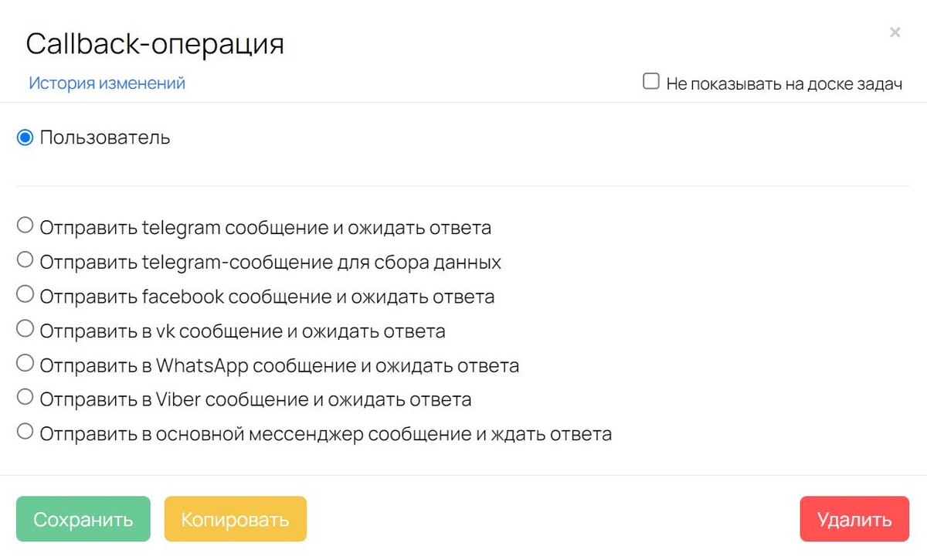Click the yellow Копировать button
Viewport: 927px width, 560px height.
click(236, 519)
